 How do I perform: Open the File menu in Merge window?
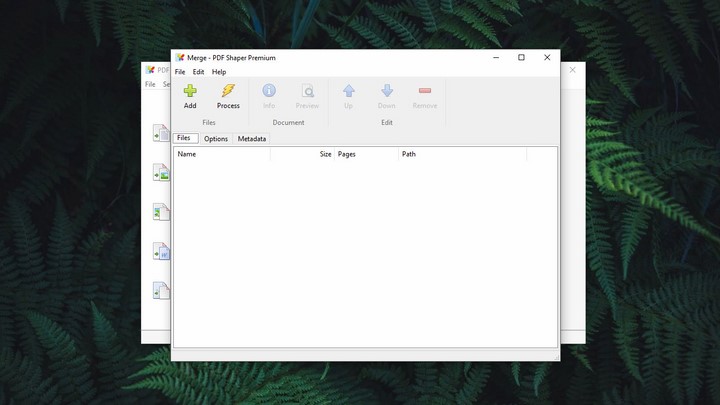point(180,72)
